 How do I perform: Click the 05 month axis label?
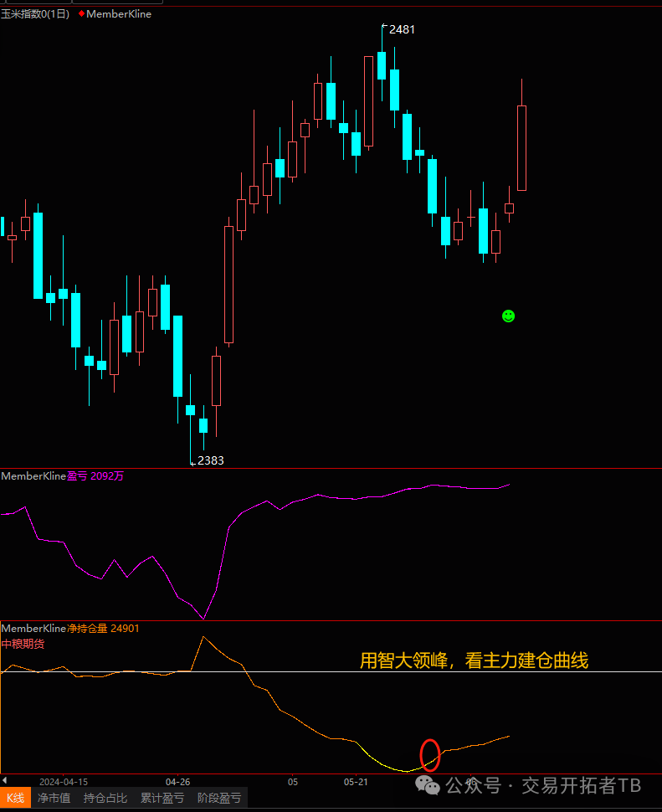292,782
